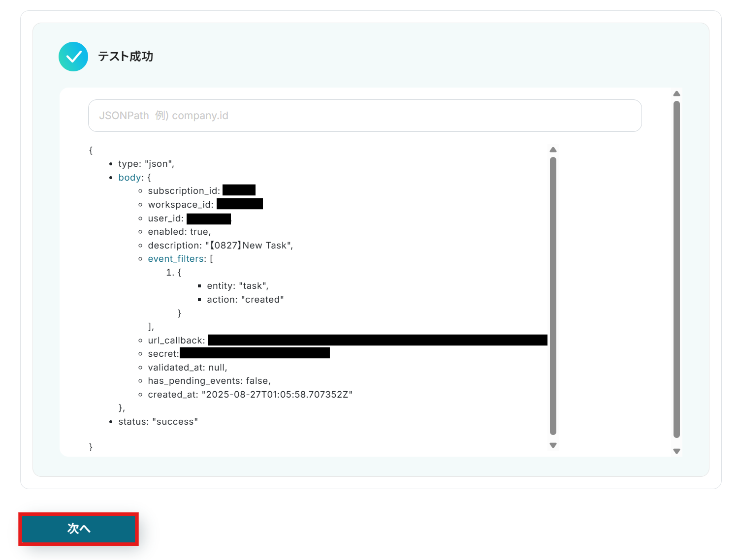Click the test success checkmark icon
Screen dimensions: 739x560
tap(73, 57)
